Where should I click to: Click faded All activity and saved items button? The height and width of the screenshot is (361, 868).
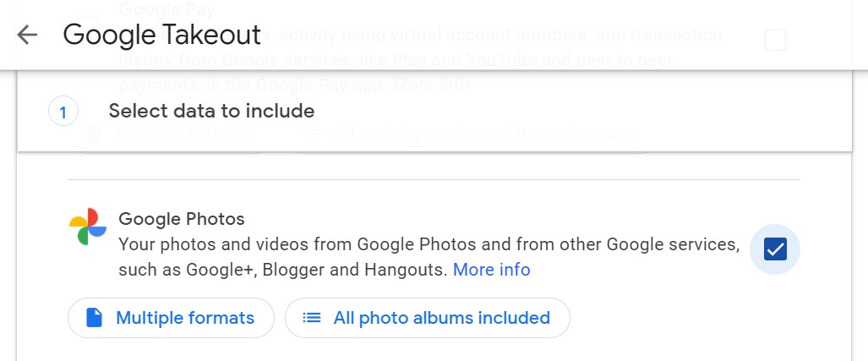473,134
